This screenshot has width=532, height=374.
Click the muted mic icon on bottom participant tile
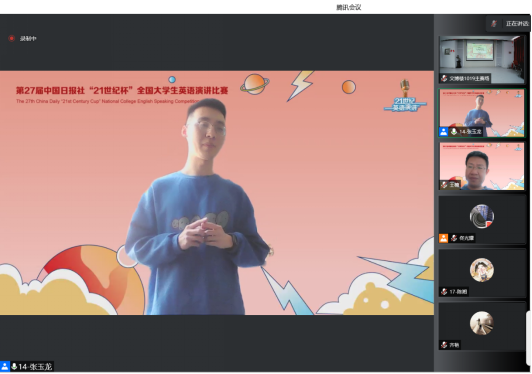[444, 345]
